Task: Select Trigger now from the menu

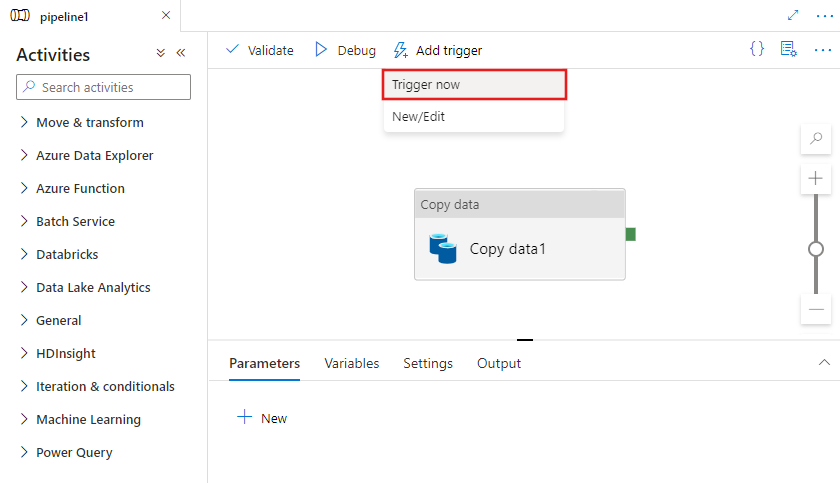Action: click(475, 85)
